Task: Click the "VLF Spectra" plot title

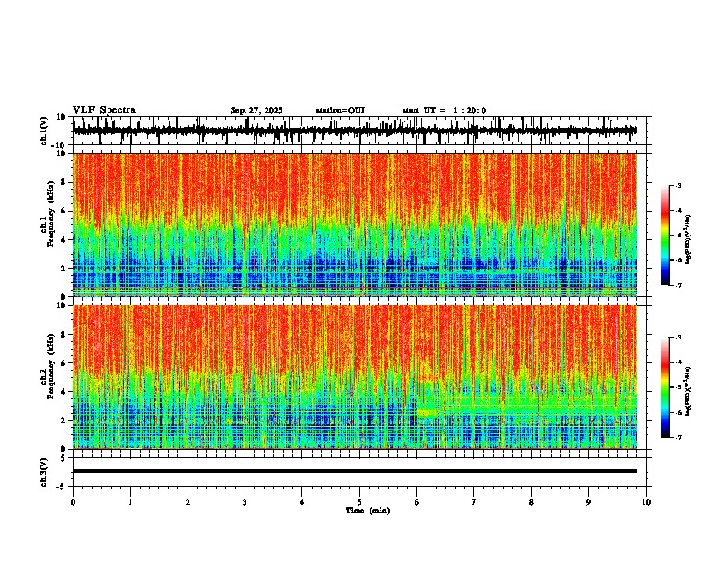Action: (x=104, y=109)
